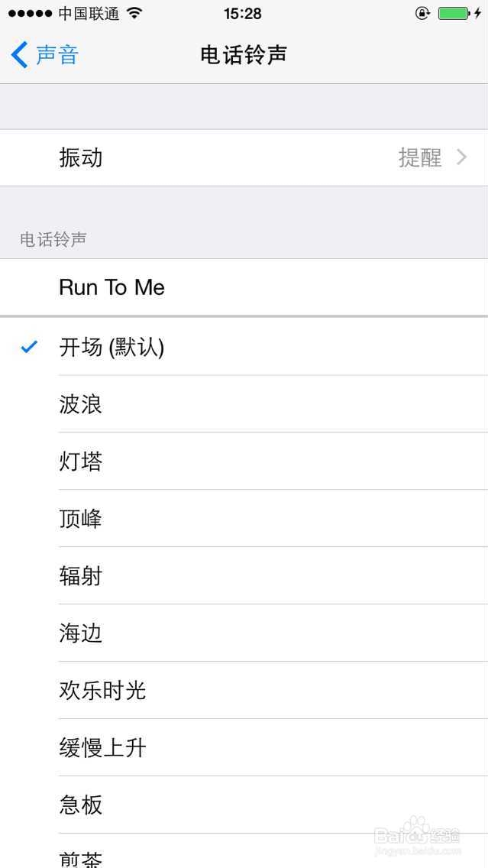Pick the 缓慢上升 ringtone

(x=244, y=748)
